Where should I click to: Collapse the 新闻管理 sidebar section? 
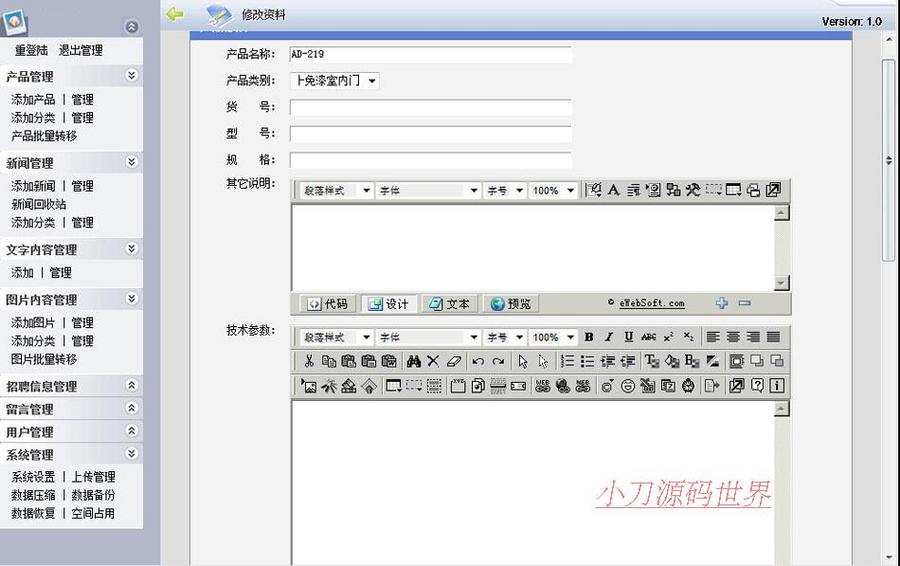pos(131,162)
